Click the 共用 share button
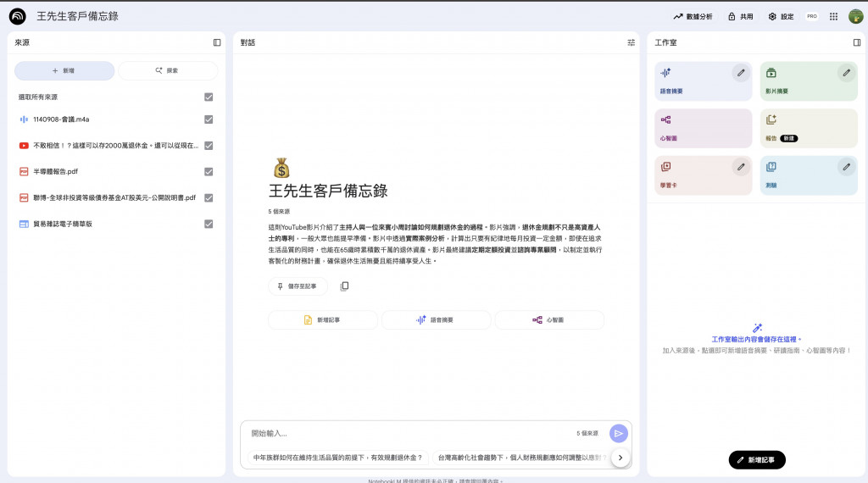This screenshot has height=483, width=868. click(x=741, y=17)
